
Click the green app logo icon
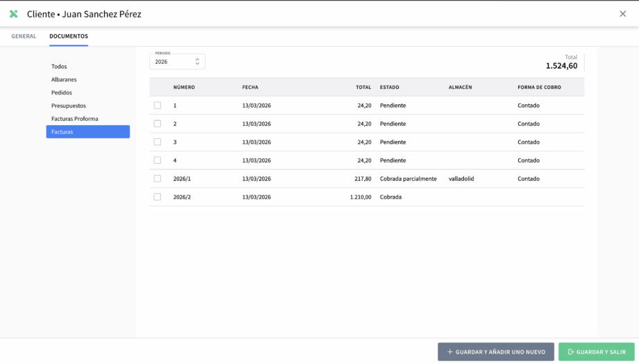click(13, 14)
